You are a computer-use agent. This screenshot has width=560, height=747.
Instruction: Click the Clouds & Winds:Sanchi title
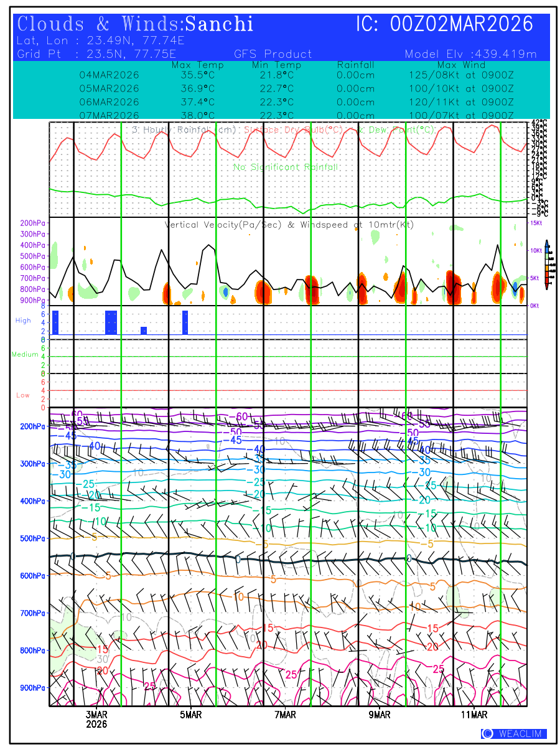pyautogui.click(x=135, y=24)
